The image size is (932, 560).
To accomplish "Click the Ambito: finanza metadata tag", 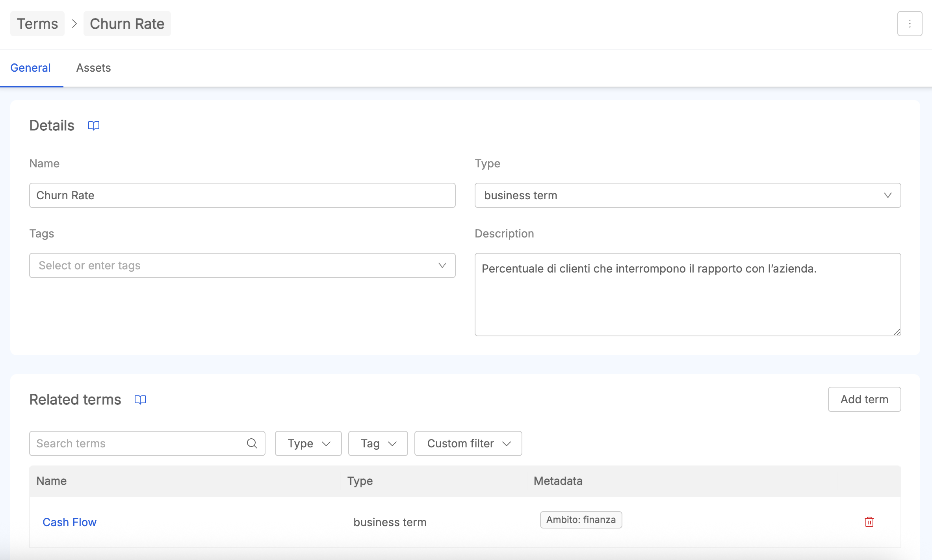I will point(581,520).
